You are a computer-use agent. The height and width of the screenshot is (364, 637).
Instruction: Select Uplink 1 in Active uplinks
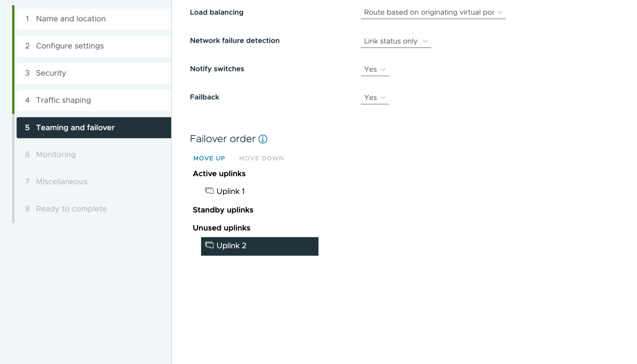(x=231, y=192)
